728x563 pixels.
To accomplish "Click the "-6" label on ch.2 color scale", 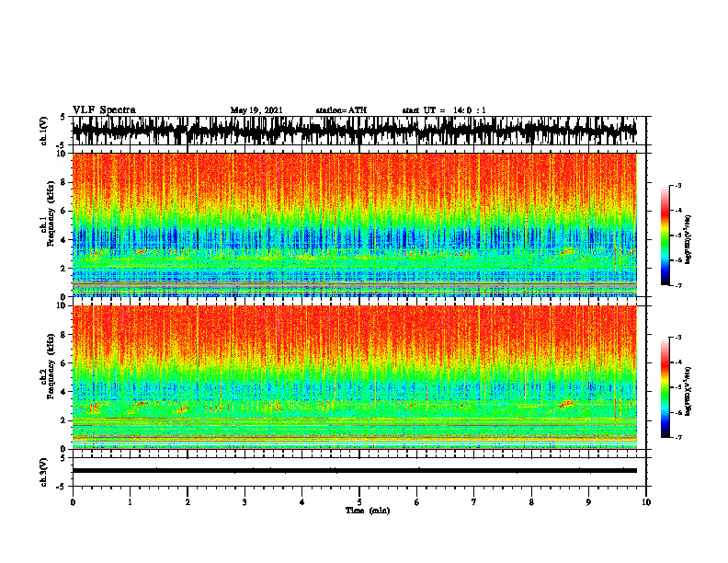I will pos(678,412).
